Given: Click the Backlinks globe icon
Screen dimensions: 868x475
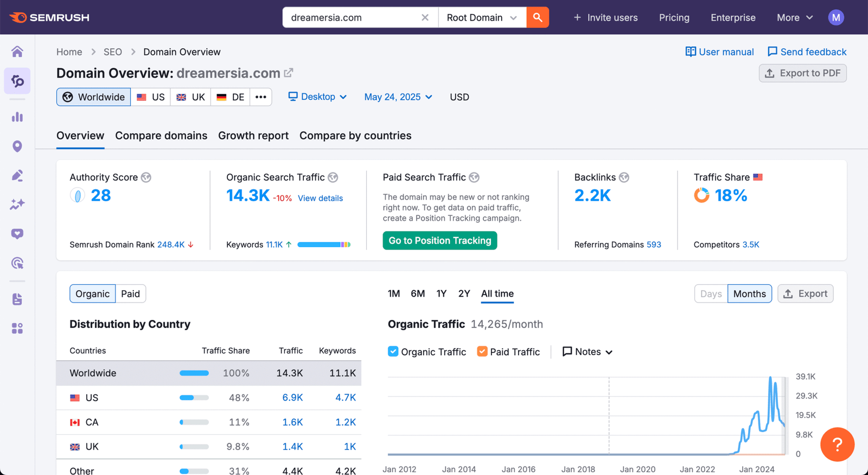Looking at the screenshot, I should (x=624, y=177).
